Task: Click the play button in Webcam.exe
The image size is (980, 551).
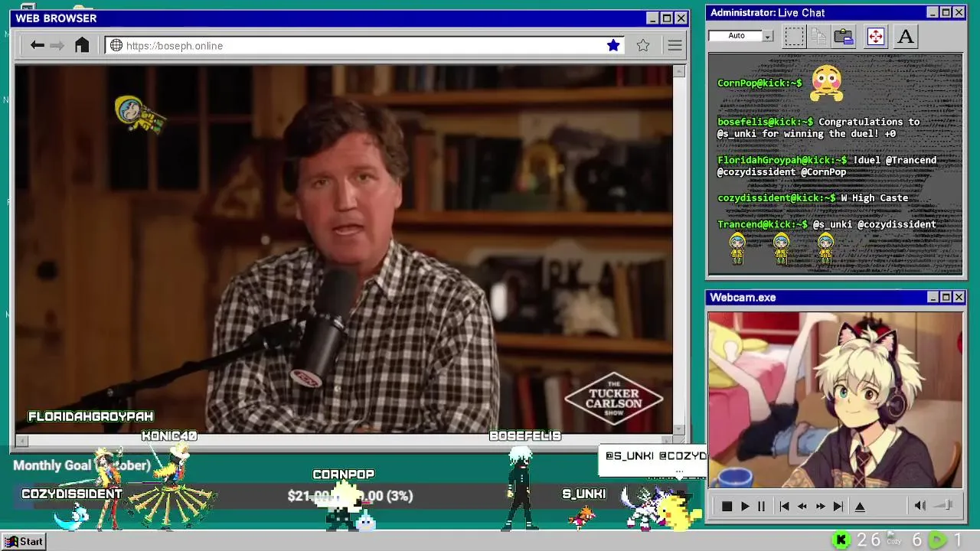Action: click(x=744, y=506)
